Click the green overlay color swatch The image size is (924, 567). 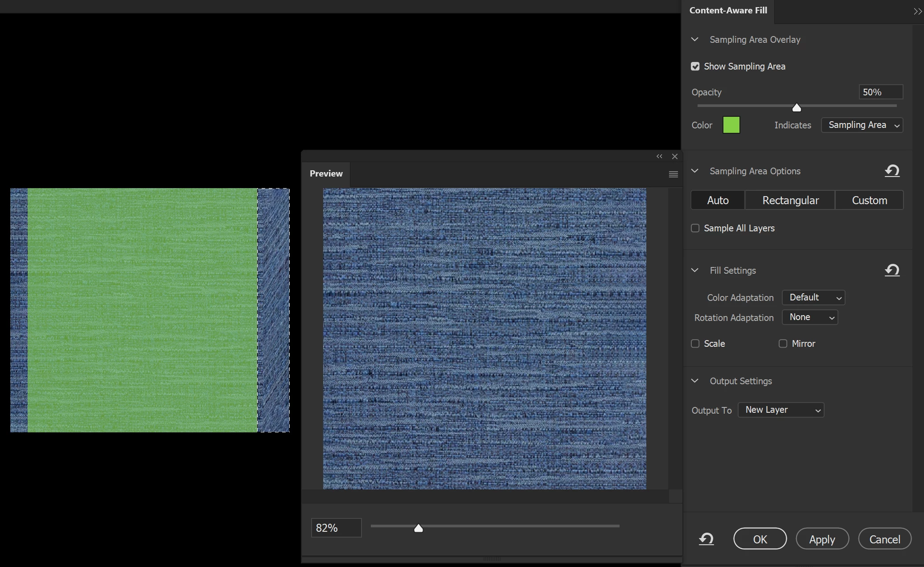click(x=731, y=125)
